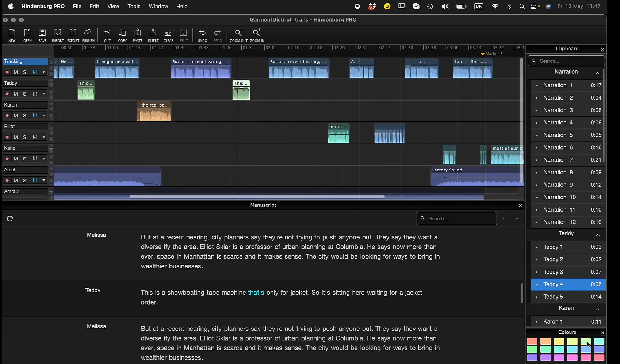The width and height of the screenshot is (620, 364).
Task: Create a new session with NEW icon
Action: click(x=12, y=35)
